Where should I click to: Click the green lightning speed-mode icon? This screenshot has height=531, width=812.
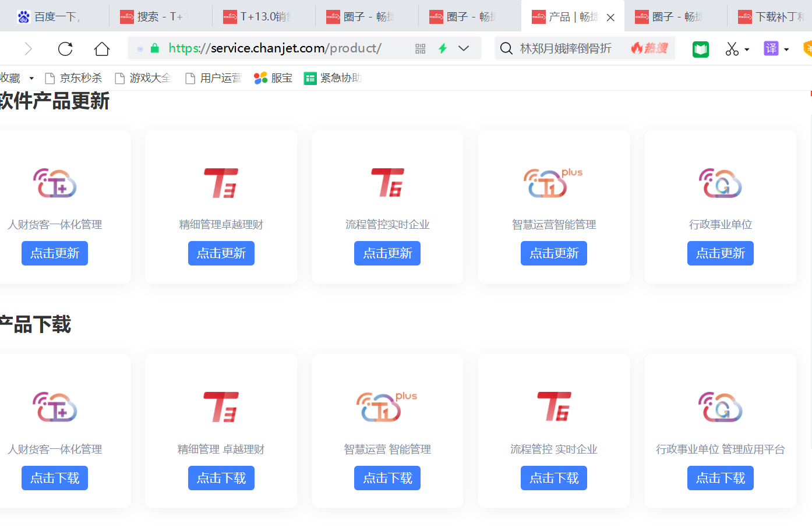coord(443,48)
